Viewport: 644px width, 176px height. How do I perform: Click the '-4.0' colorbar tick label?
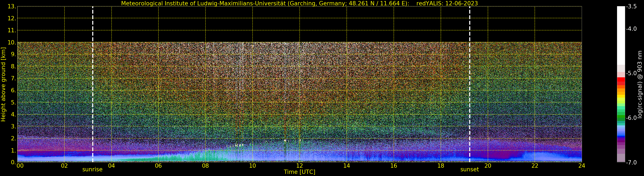click(631, 29)
